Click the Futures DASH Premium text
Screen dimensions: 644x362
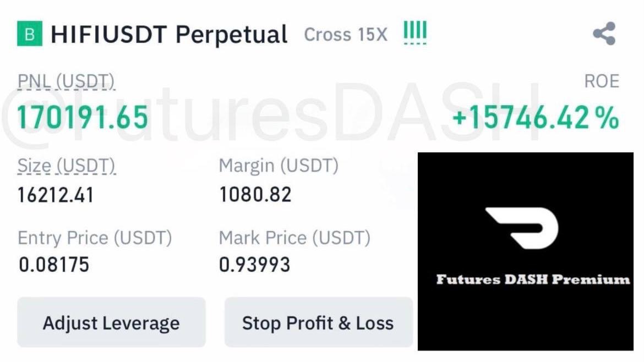coord(533,279)
